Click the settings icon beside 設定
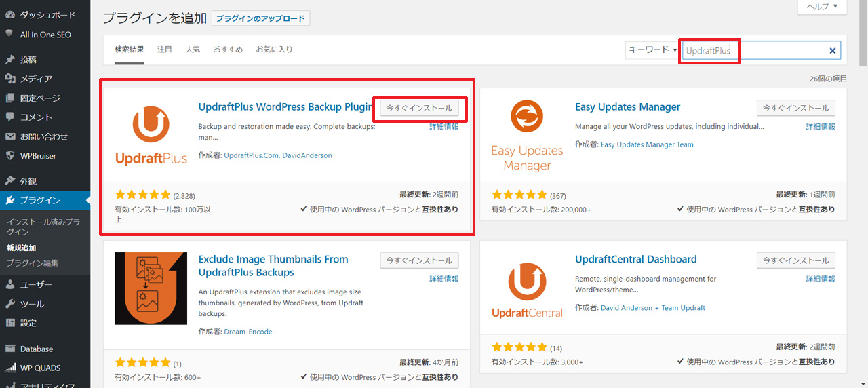 pyautogui.click(x=10, y=323)
